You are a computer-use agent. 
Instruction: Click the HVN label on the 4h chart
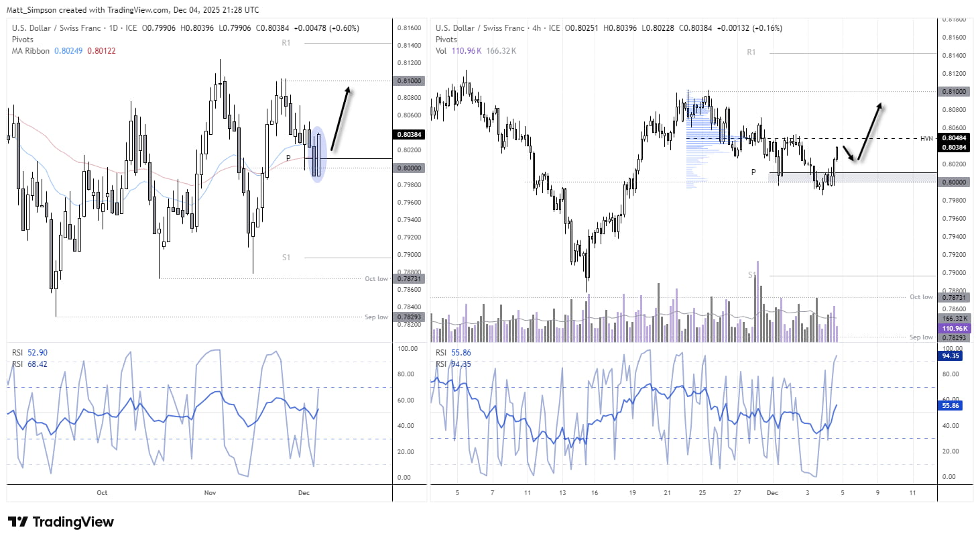(x=926, y=138)
